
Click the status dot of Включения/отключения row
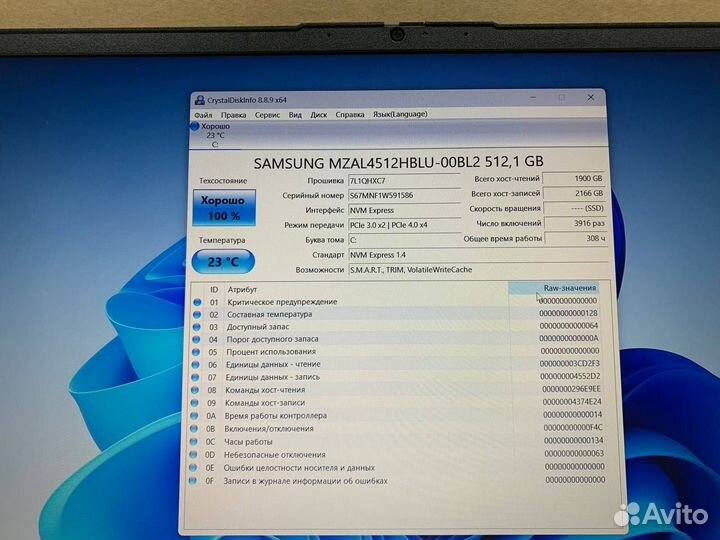pos(194,428)
